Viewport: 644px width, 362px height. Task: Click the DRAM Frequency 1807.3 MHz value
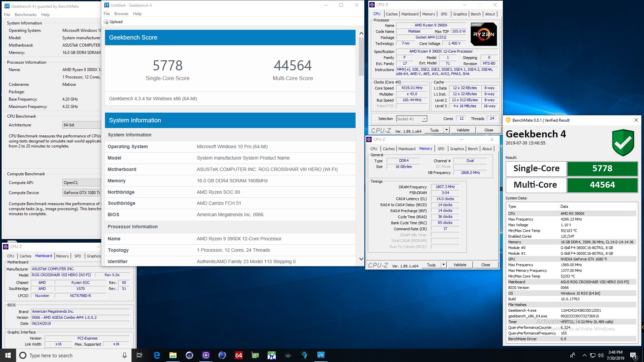[x=445, y=187]
